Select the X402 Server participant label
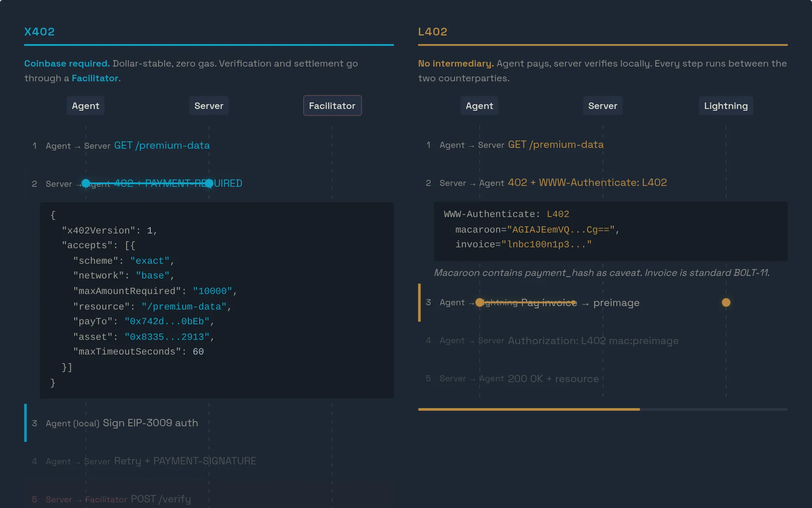The image size is (812, 508). (209, 106)
